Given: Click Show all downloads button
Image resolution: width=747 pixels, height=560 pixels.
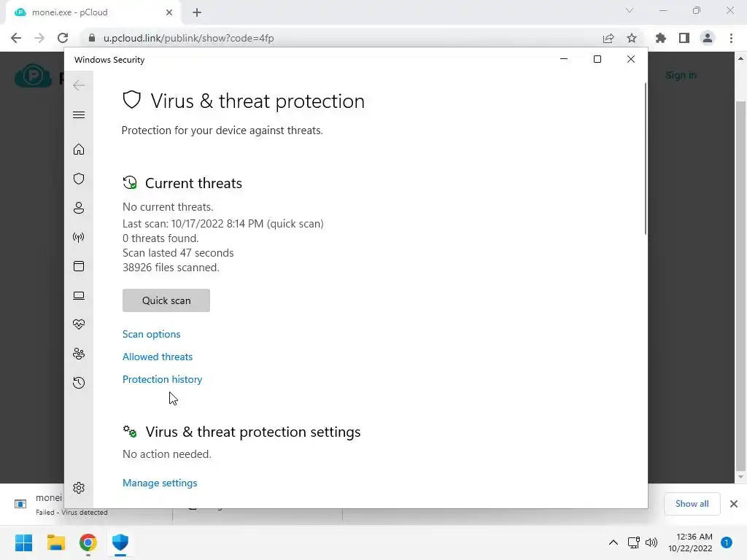Looking at the screenshot, I should pos(692,504).
